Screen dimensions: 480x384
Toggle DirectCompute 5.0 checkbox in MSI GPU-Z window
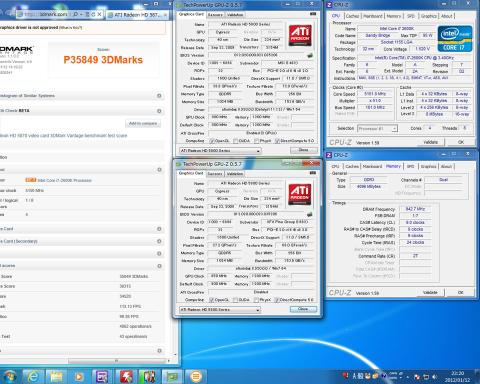[x=277, y=141]
